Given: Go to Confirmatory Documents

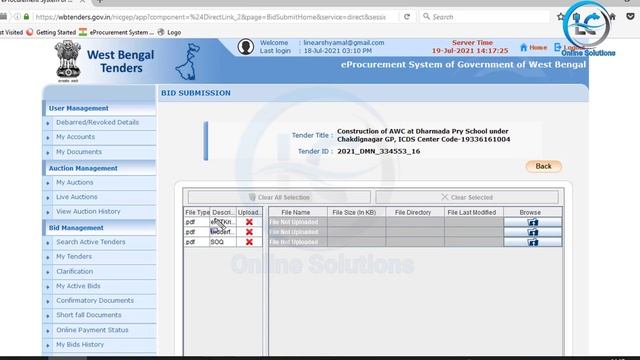Looking at the screenshot, I should click(x=95, y=300).
